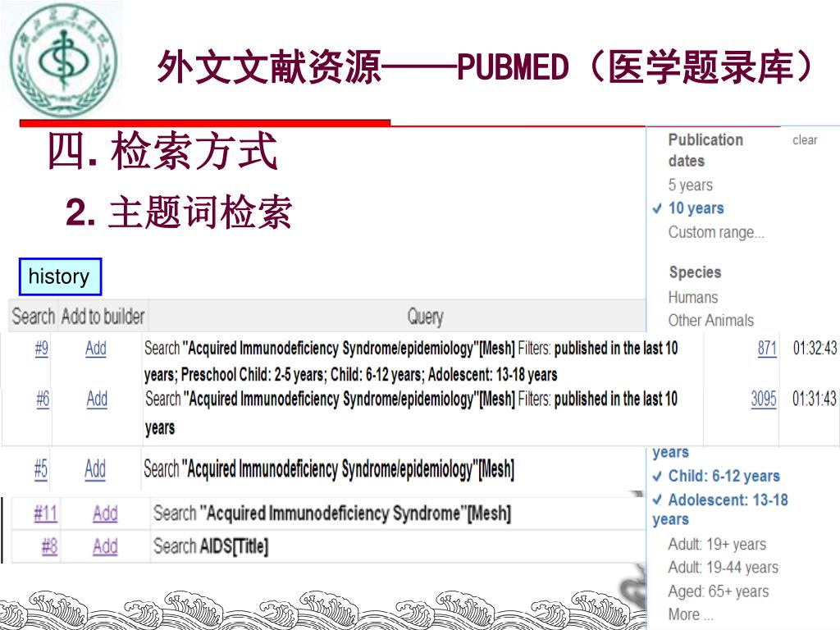Expand More age filters
This screenshot has height=630, width=840.
(x=691, y=614)
